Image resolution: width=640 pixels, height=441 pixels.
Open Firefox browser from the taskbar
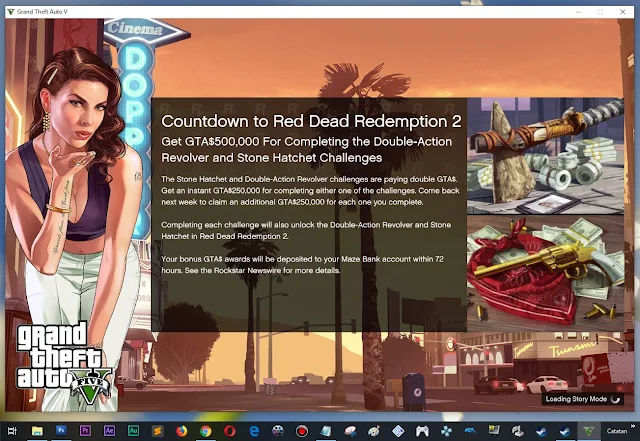pyautogui.click(x=182, y=431)
